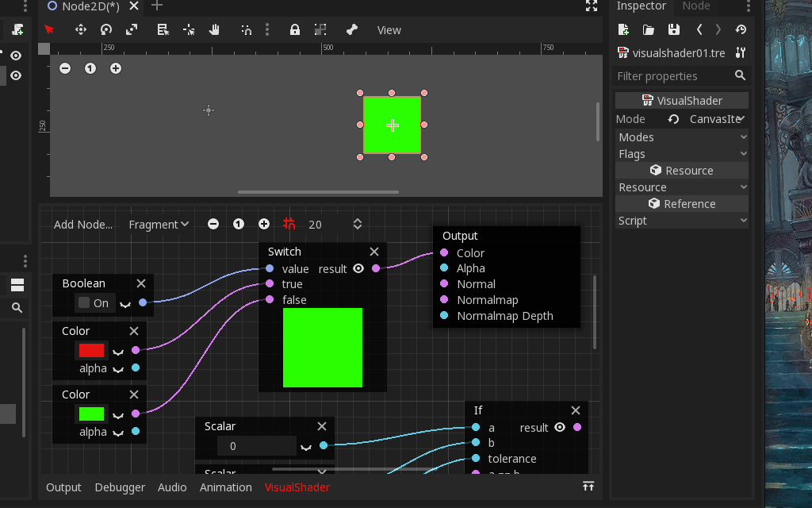Open skeleton bone options icon

point(352,29)
